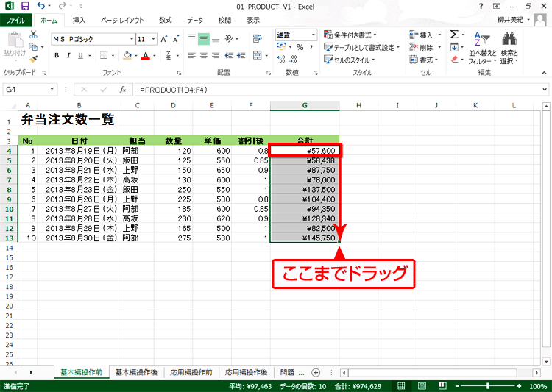Viewport: 552px width, 392px height.
Task: Open Conditional Formatting dropdown
Action: coord(350,35)
